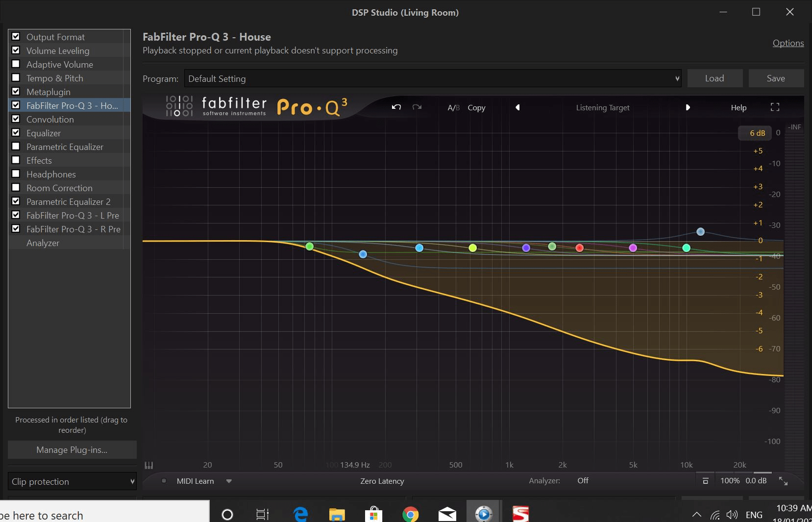
Task: Select the purple EQ band near 1.2k
Action: point(526,248)
